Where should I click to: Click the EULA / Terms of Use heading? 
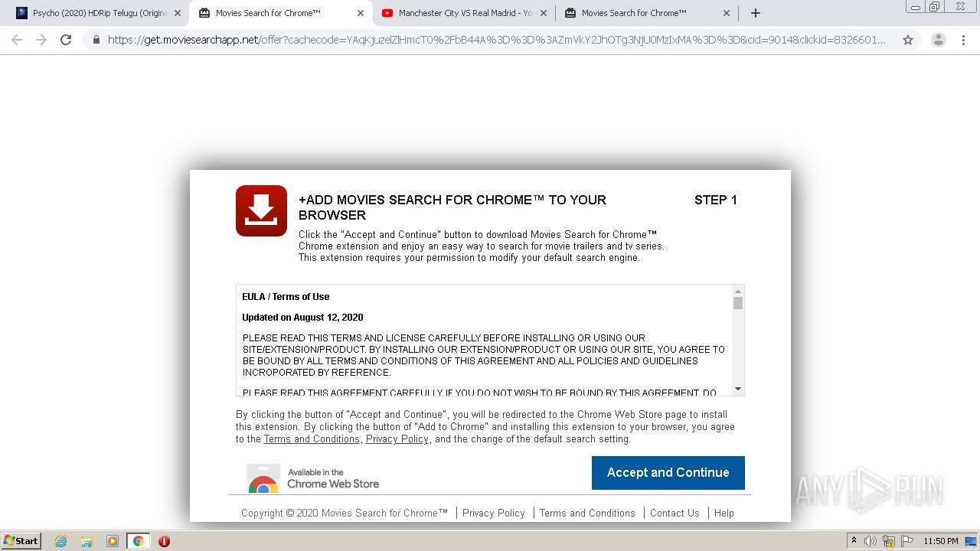pyautogui.click(x=286, y=297)
